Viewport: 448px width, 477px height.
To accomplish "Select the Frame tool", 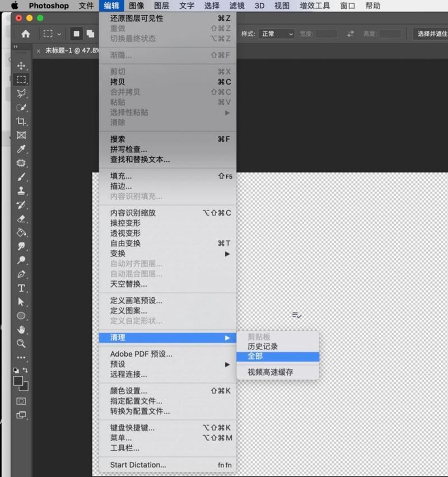I will tap(21, 135).
